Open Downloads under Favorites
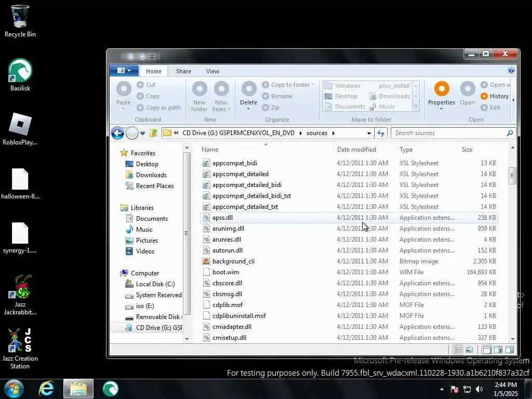532x399 pixels. click(146, 175)
